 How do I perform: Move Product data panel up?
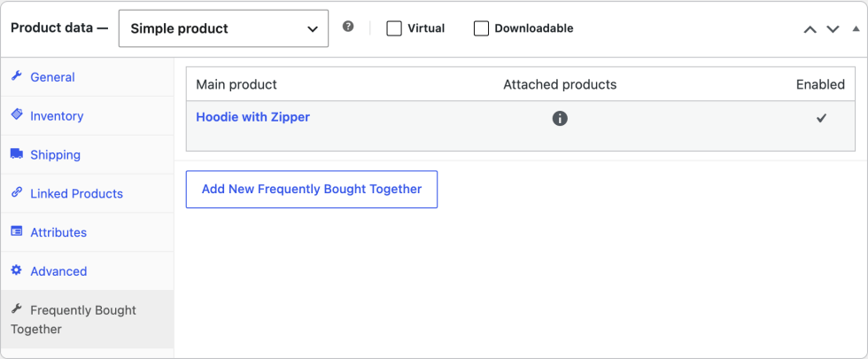coord(810,28)
